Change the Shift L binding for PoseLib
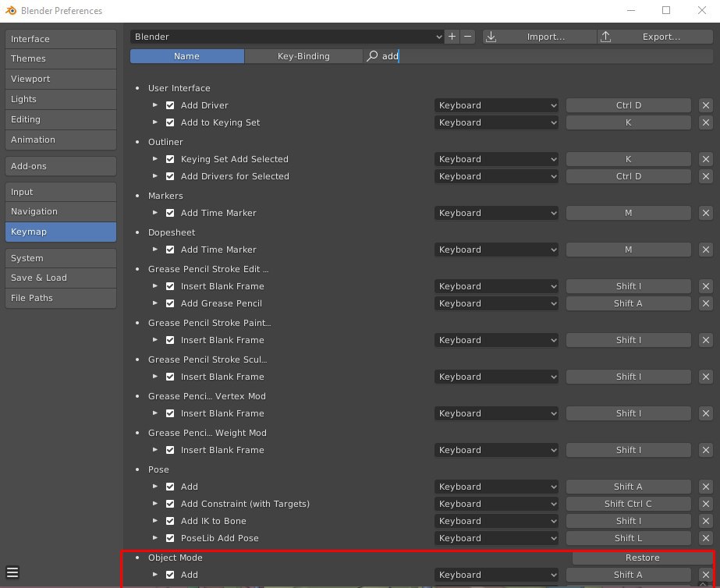Viewport: 720px width, 588px height. [x=628, y=538]
